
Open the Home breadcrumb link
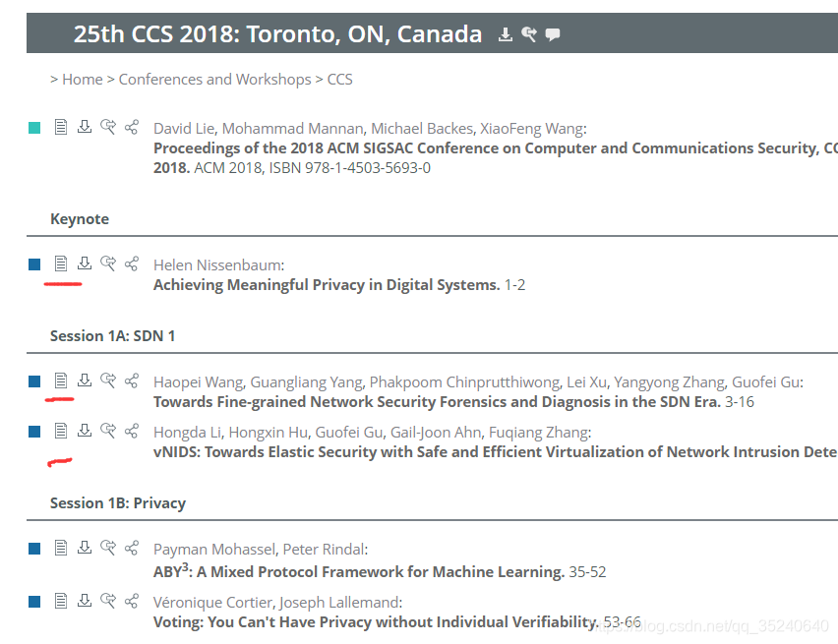click(x=83, y=79)
